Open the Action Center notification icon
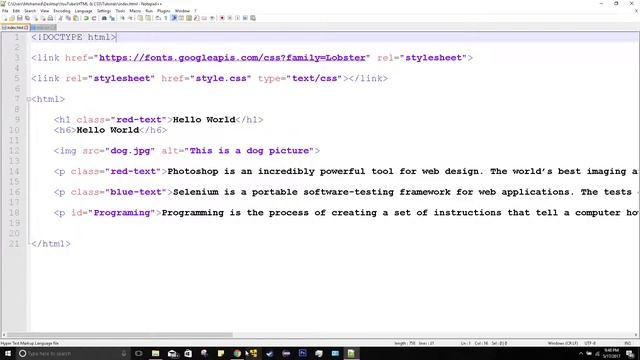 click(630, 353)
